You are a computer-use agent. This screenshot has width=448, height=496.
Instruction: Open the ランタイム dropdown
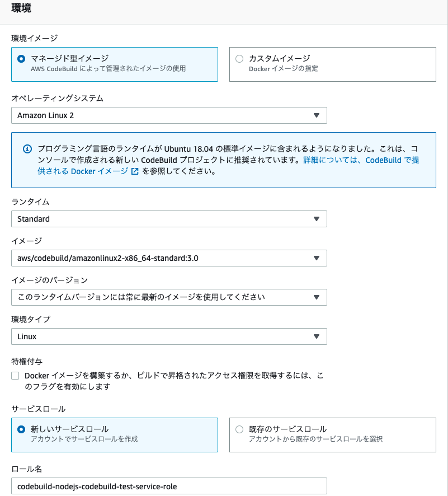(x=168, y=219)
